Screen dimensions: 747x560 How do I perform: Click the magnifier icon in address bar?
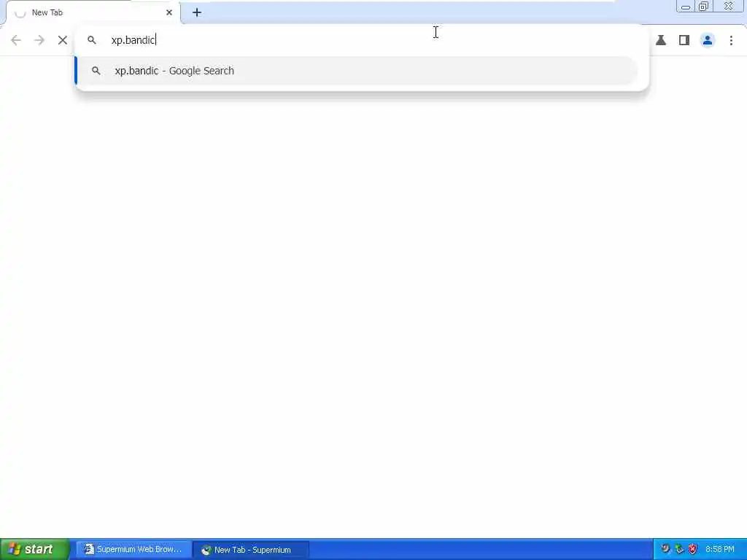91,40
